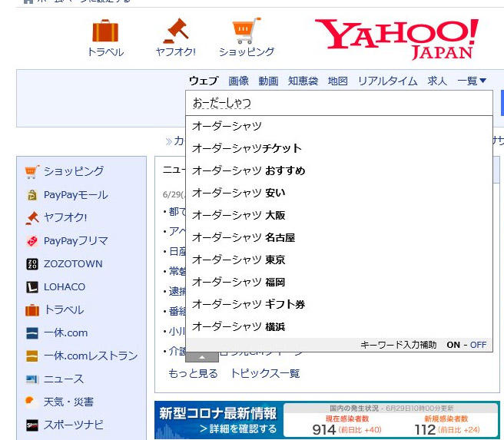Open the Yahoo Auctions gavel icon in header

[176, 31]
